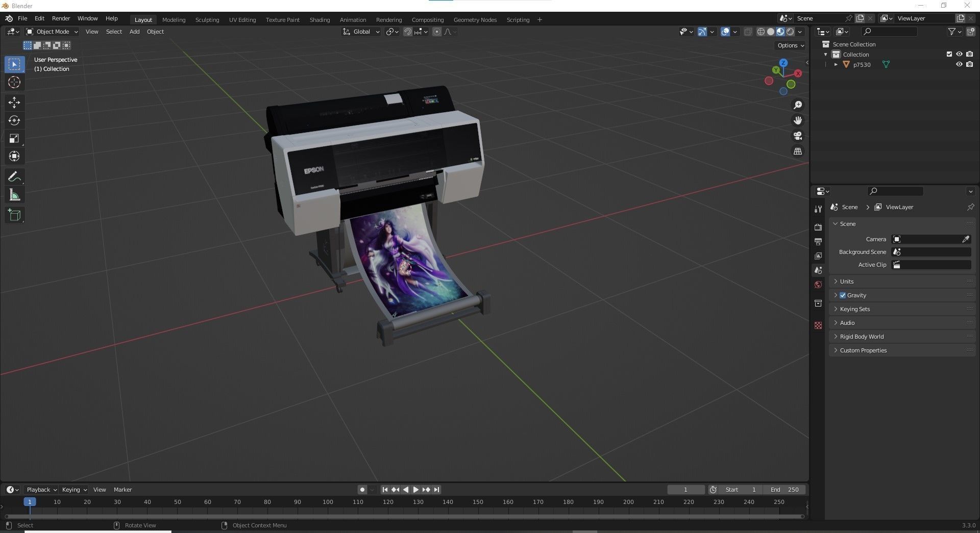Open the World properties tab
Image resolution: width=980 pixels, height=533 pixels.
coord(818,285)
